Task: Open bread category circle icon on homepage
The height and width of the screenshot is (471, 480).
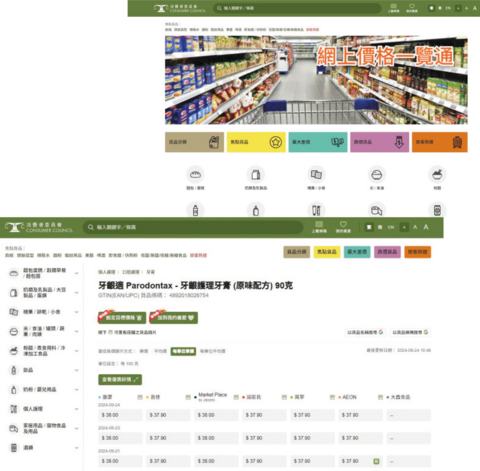Action: (x=195, y=174)
